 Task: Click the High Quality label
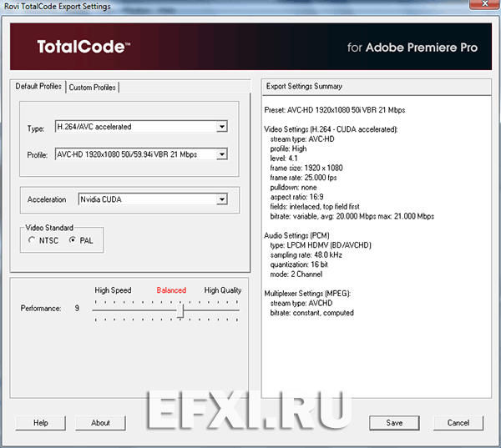(x=223, y=290)
